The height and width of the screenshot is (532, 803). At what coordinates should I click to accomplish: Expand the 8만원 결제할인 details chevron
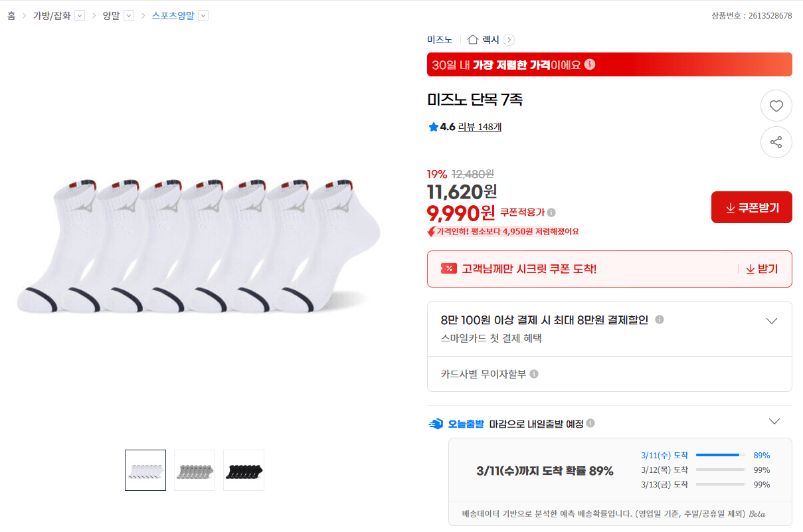tap(771, 320)
